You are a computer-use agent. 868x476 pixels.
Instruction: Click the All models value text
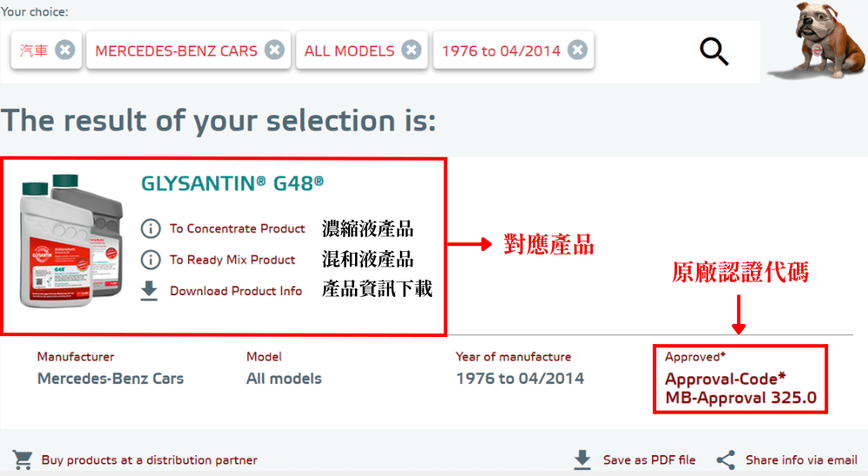tap(284, 379)
